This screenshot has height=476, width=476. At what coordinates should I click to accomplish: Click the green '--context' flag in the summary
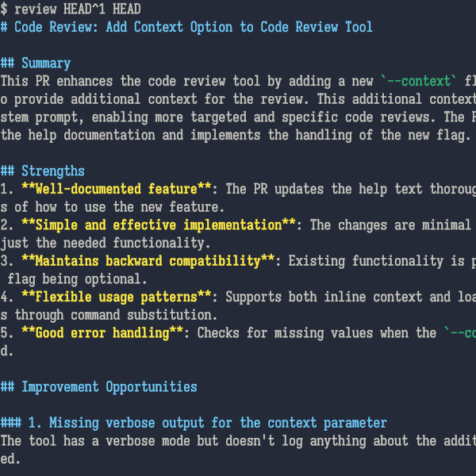[x=419, y=81]
